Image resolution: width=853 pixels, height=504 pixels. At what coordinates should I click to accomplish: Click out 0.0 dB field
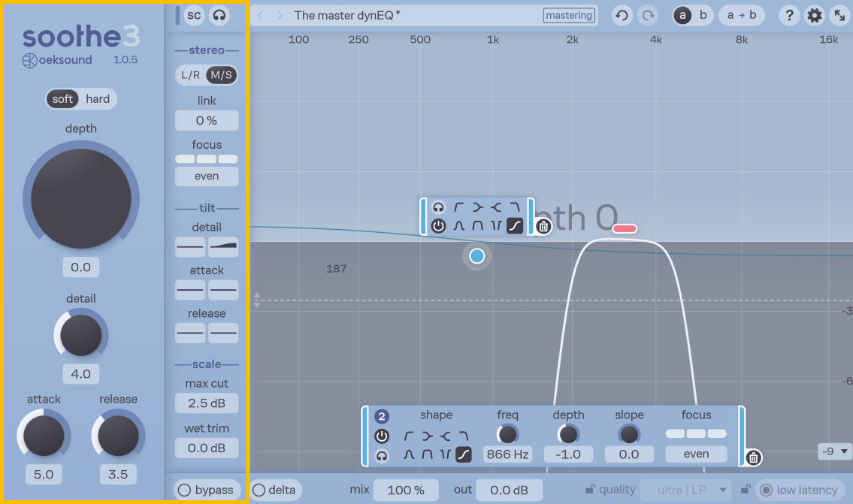[x=510, y=490]
